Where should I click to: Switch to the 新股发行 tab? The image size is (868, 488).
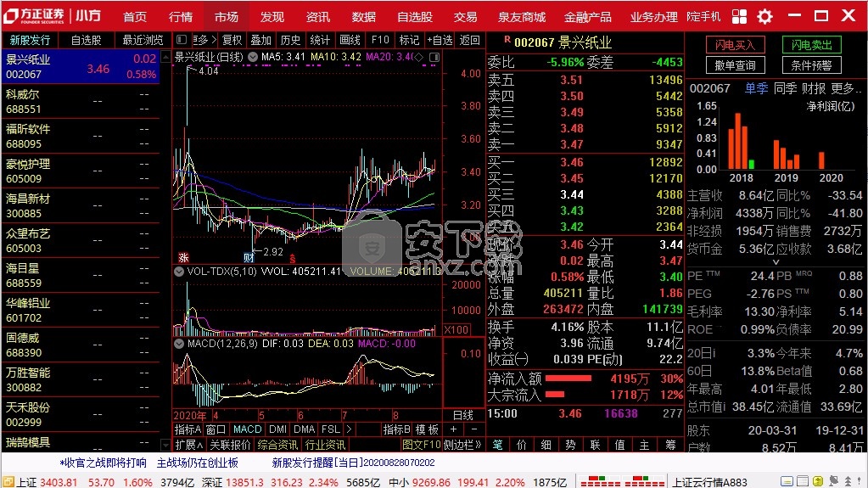[30, 40]
